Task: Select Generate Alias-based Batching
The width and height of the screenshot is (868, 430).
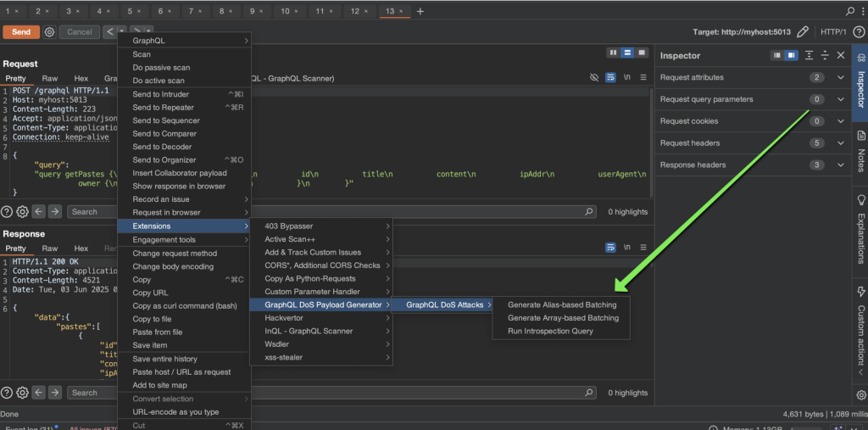Action: coord(561,304)
